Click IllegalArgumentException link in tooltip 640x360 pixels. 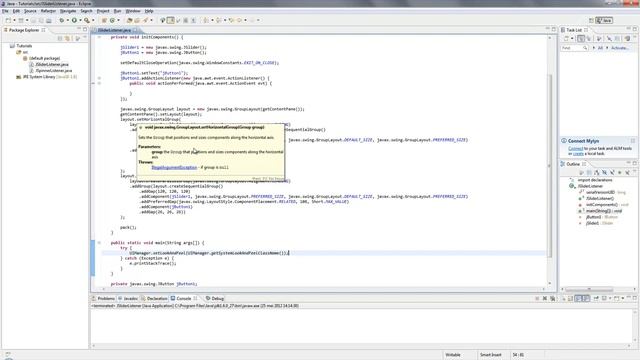tap(174, 167)
